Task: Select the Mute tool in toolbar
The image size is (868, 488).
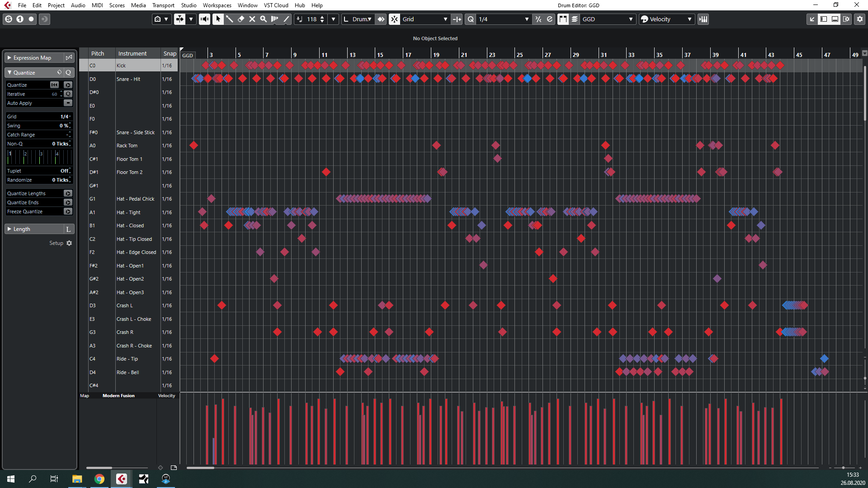Action: pyautogui.click(x=252, y=19)
